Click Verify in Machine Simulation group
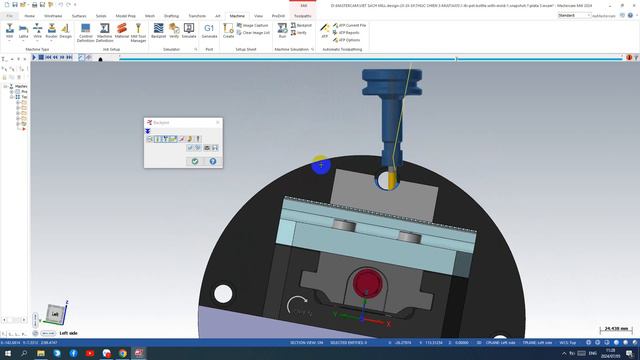 click(298, 33)
